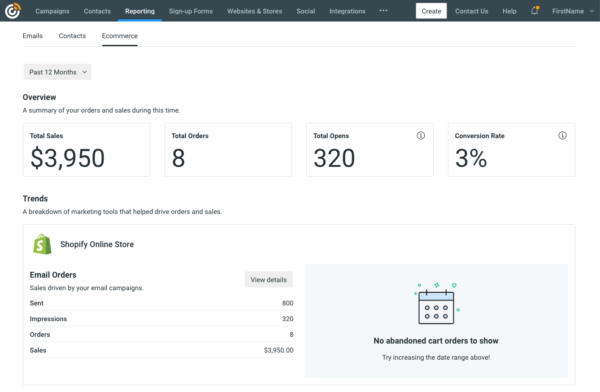
Task: Click No abandoned cart orders to show text
Action: click(436, 341)
